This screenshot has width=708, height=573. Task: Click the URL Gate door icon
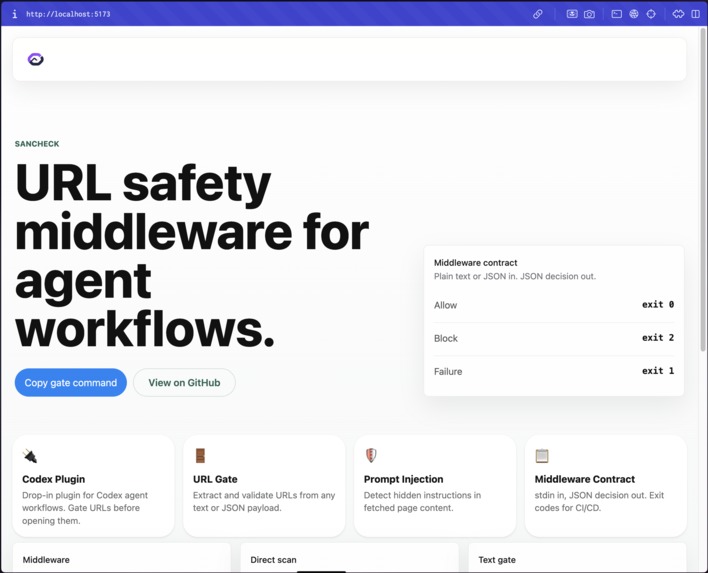[200, 456]
